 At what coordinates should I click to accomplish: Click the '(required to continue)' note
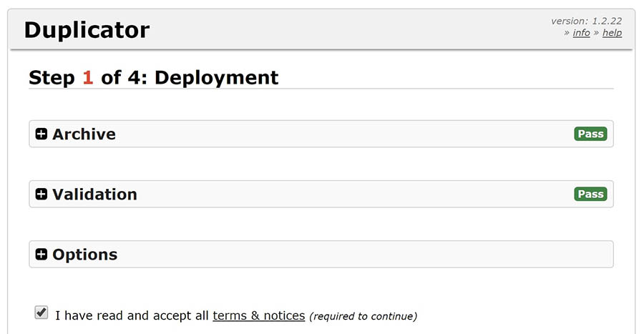click(x=363, y=316)
